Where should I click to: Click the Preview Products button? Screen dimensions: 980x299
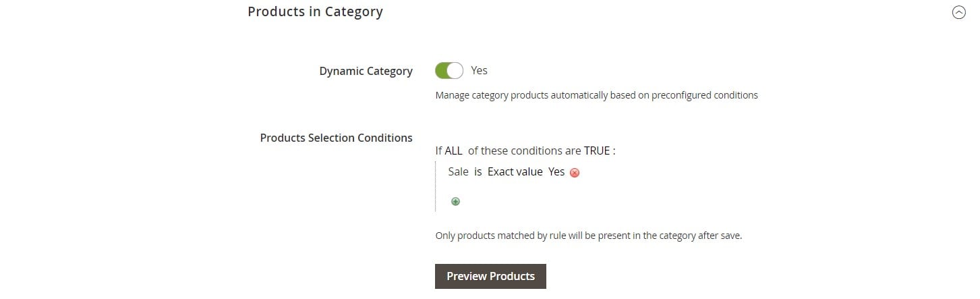tap(490, 276)
